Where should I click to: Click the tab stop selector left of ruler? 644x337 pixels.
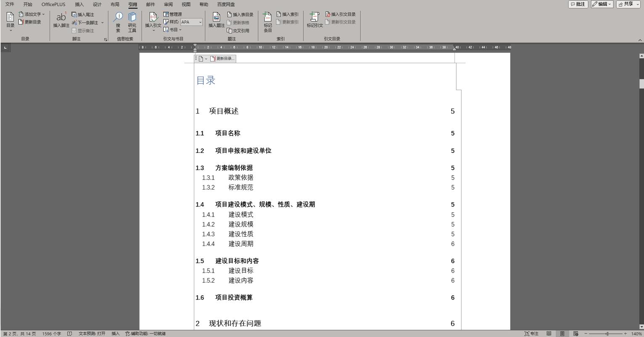tap(5, 48)
